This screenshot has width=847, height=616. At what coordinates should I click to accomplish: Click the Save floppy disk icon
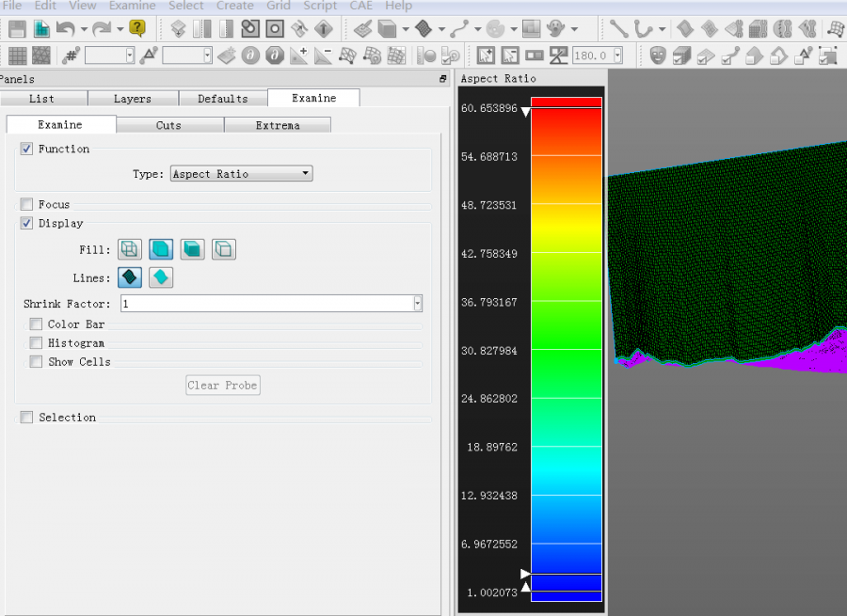[18, 29]
